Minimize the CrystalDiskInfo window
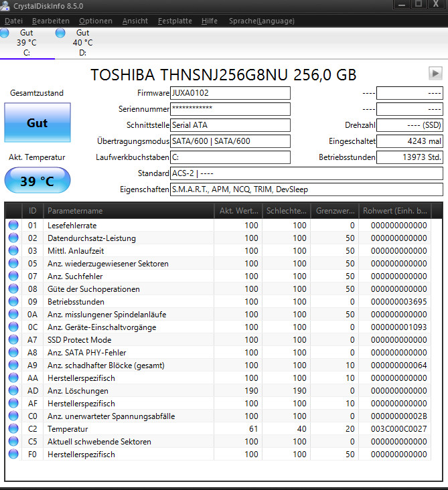Image resolution: width=448 pixels, height=490 pixels. coord(402,5)
